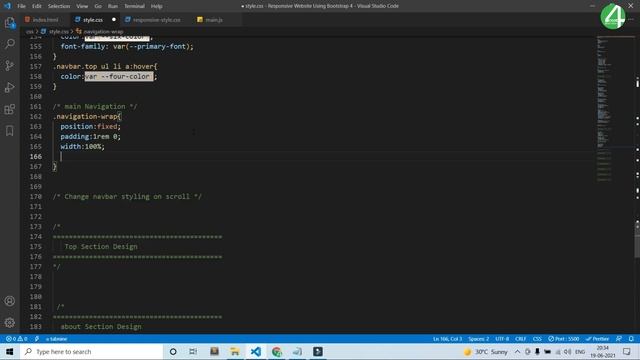Open File Explorer in taskbar

click(x=235, y=351)
